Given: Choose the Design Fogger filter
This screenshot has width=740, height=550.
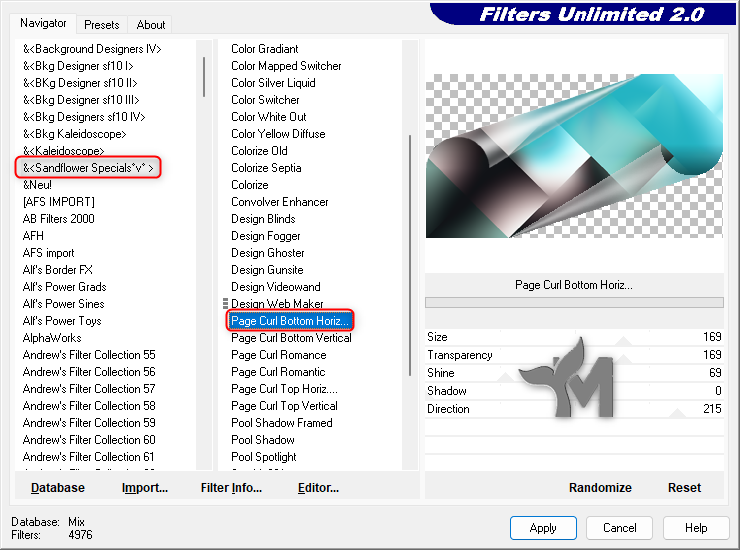Looking at the screenshot, I should click(266, 236).
